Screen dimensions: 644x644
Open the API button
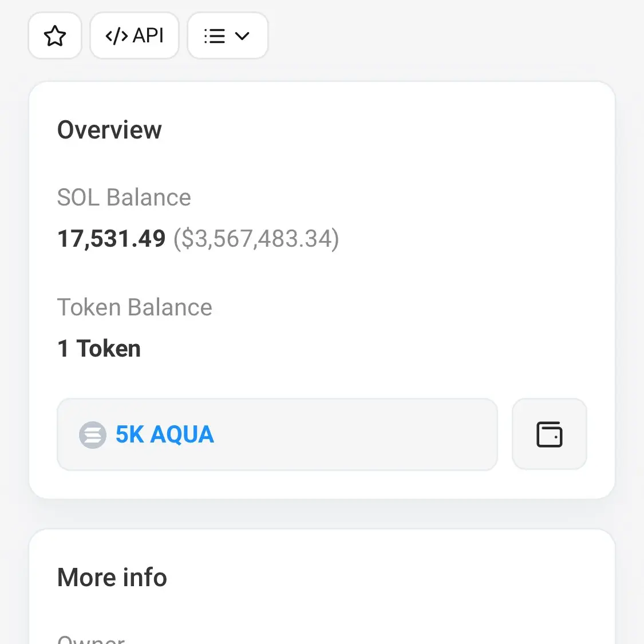click(x=135, y=35)
